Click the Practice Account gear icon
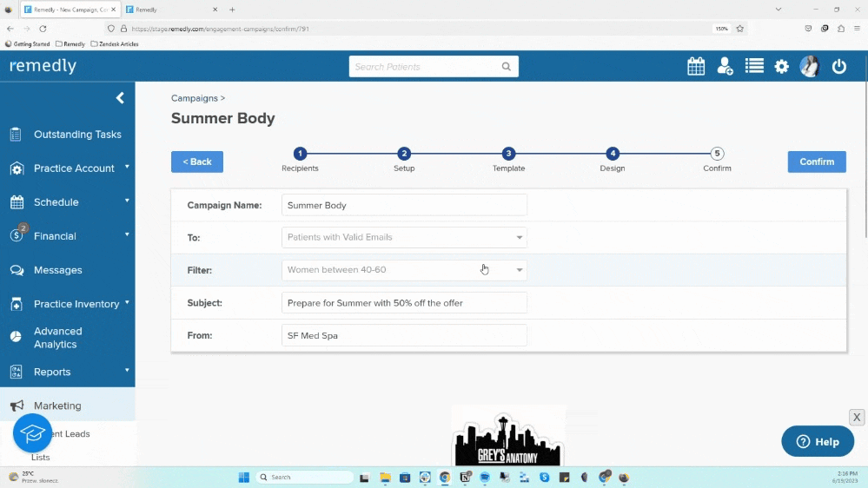868x488 pixels. pyautogui.click(x=16, y=168)
